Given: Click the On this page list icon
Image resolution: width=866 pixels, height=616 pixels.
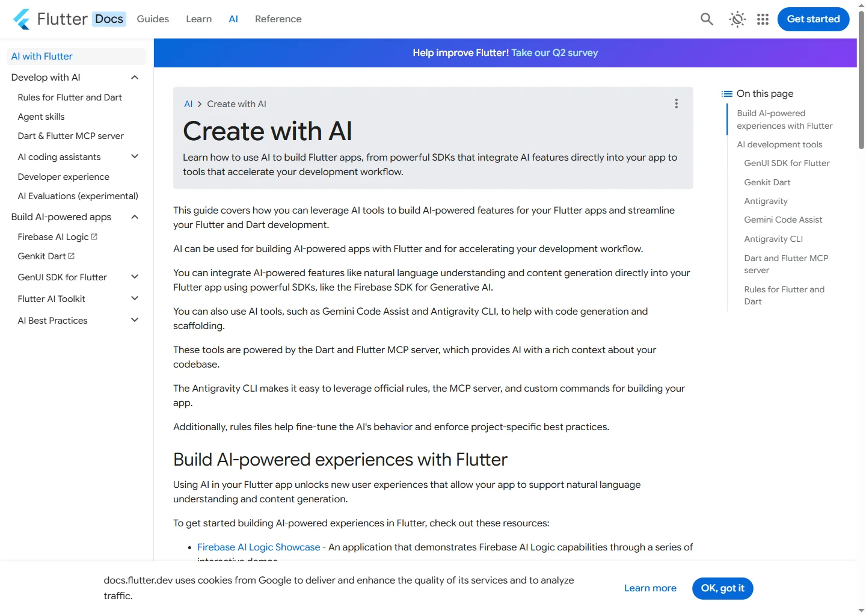Looking at the screenshot, I should pyautogui.click(x=727, y=94).
